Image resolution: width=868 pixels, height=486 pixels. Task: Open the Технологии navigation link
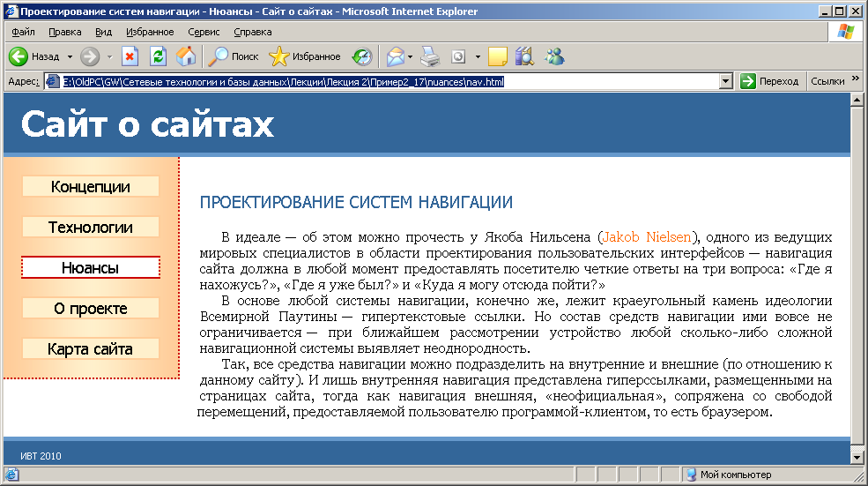point(91,228)
